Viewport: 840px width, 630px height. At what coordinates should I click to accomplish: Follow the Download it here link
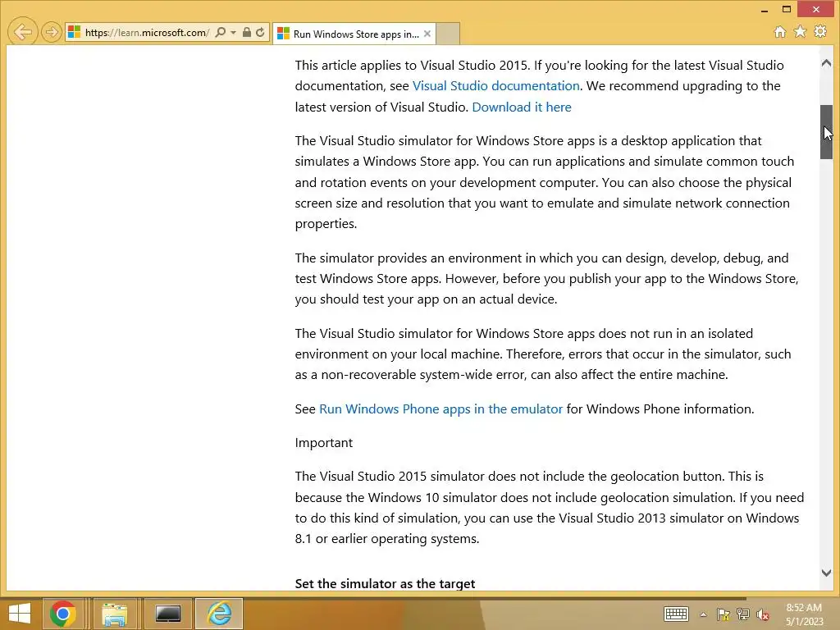pyautogui.click(x=522, y=107)
